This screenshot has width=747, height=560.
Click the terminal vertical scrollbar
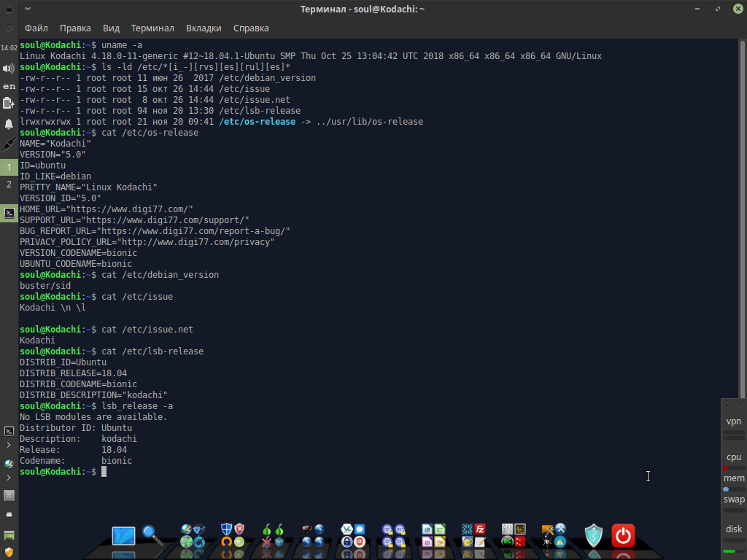[x=742, y=219]
